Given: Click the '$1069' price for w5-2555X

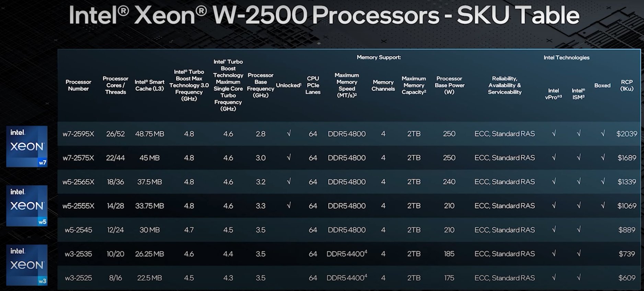Looking at the screenshot, I should (x=627, y=206).
